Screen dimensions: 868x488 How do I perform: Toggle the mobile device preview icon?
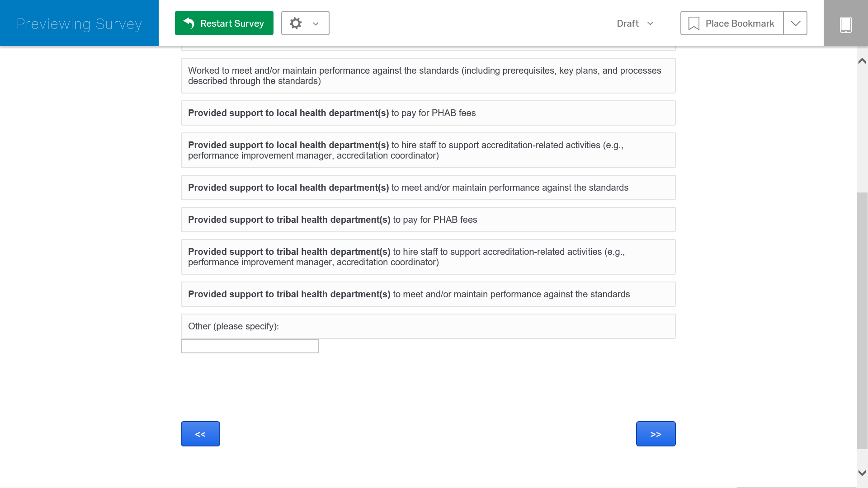pos(845,23)
